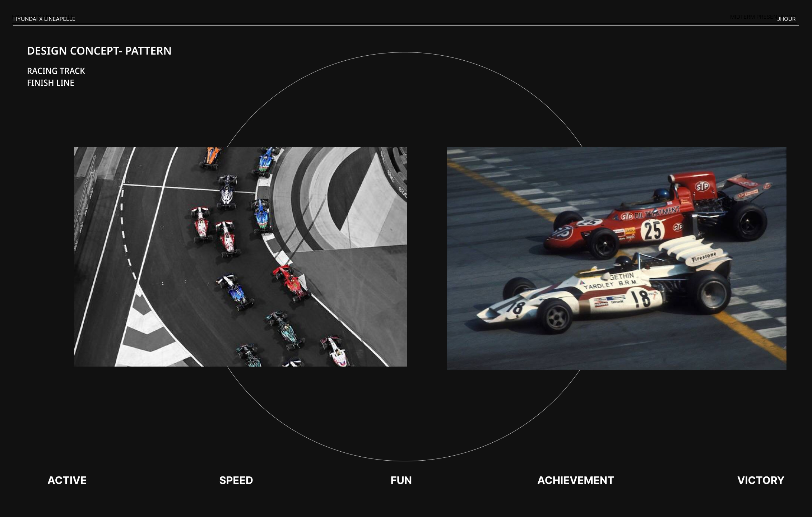The width and height of the screenshot is (812, 517).
Task: Click the ACTIVE keyword label
Action: (67, 480)
